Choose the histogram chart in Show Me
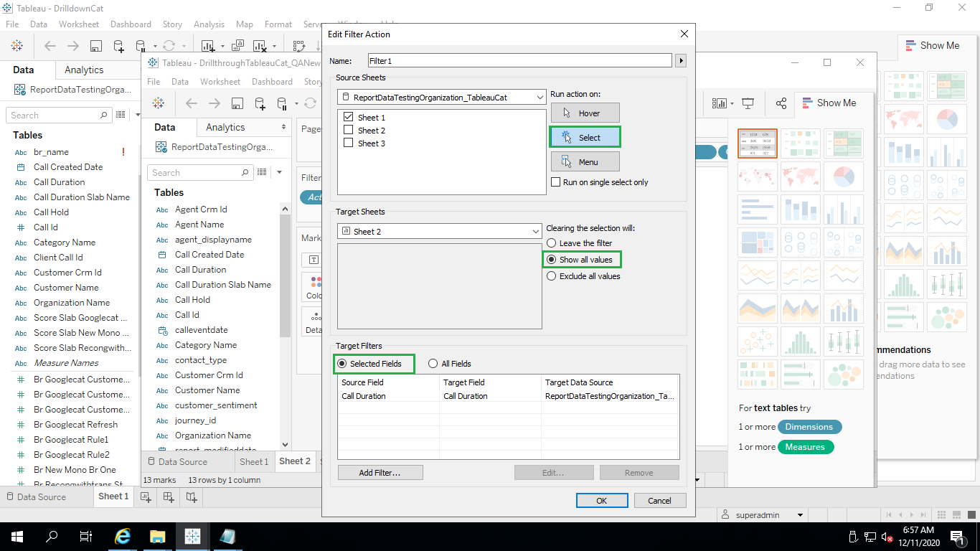 pos(801,342)
